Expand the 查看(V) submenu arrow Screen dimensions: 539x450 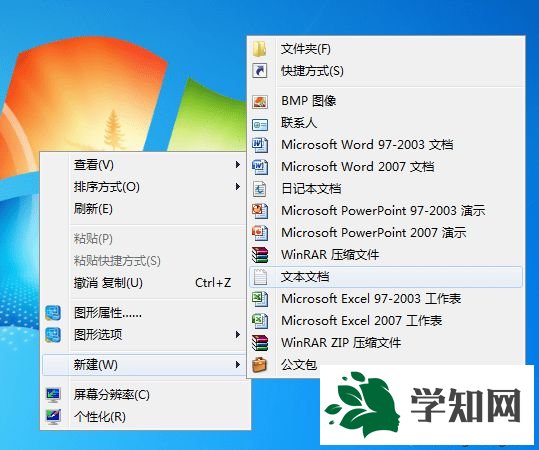pos(238,165)
